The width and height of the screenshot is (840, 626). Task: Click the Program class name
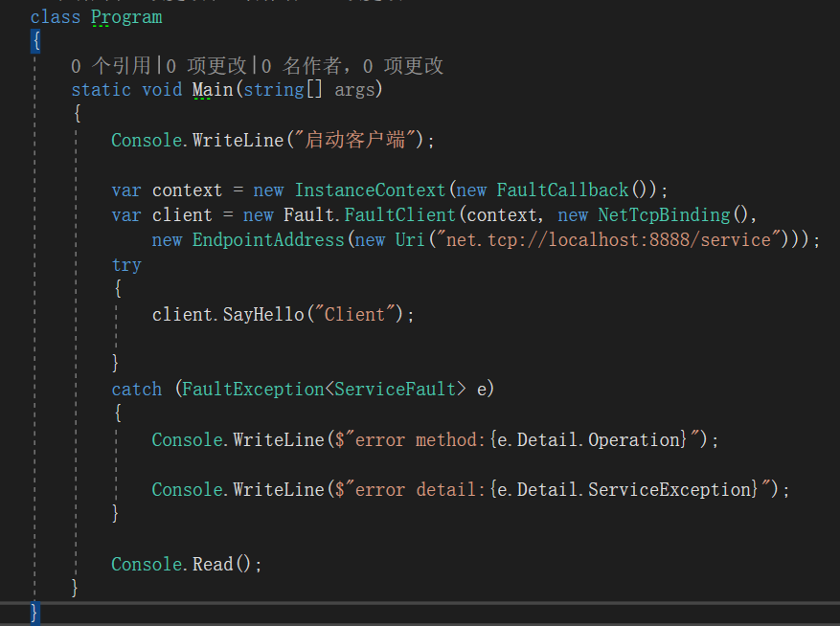[x=126, y=17]
